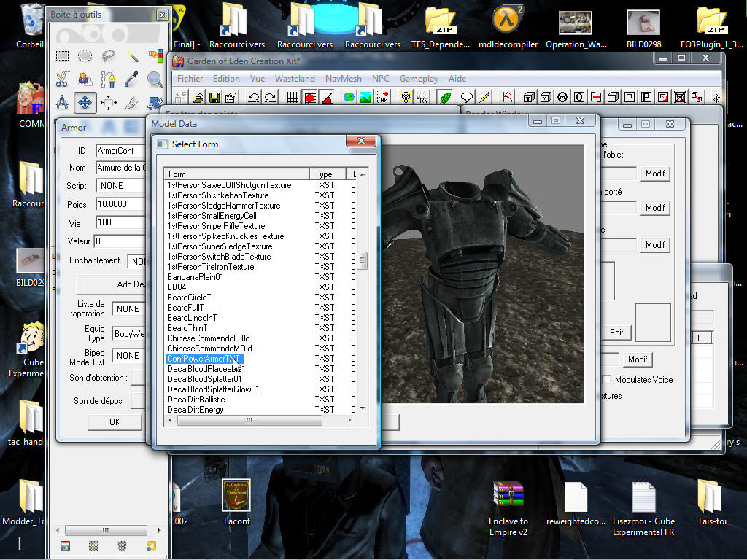Click the Select Form vertical scrollbar thumb
This screenshot has width=747, height=560.
click(x=362, y=260)
